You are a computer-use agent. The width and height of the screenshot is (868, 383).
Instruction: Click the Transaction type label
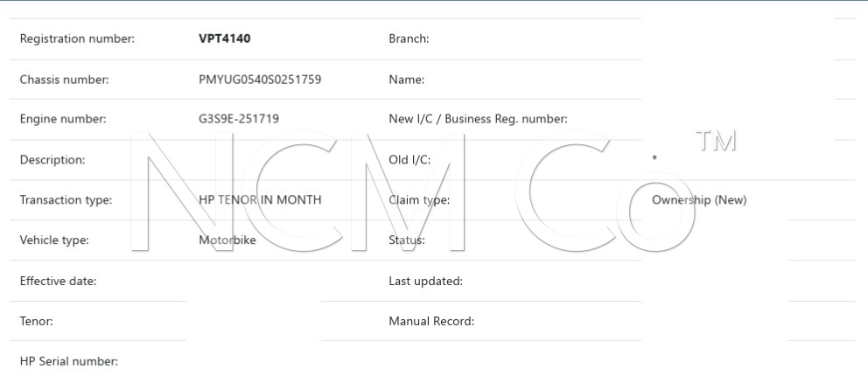coord(66,200)
